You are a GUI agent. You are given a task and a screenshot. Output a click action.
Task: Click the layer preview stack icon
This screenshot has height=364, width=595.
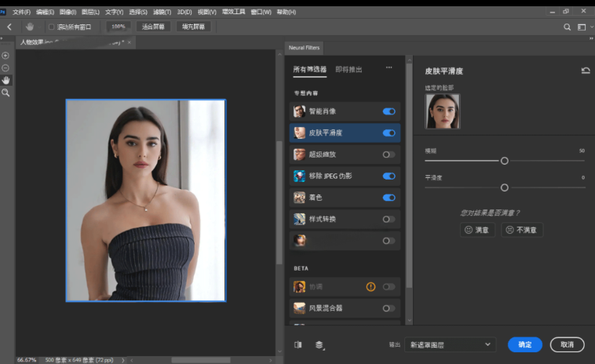319,344
